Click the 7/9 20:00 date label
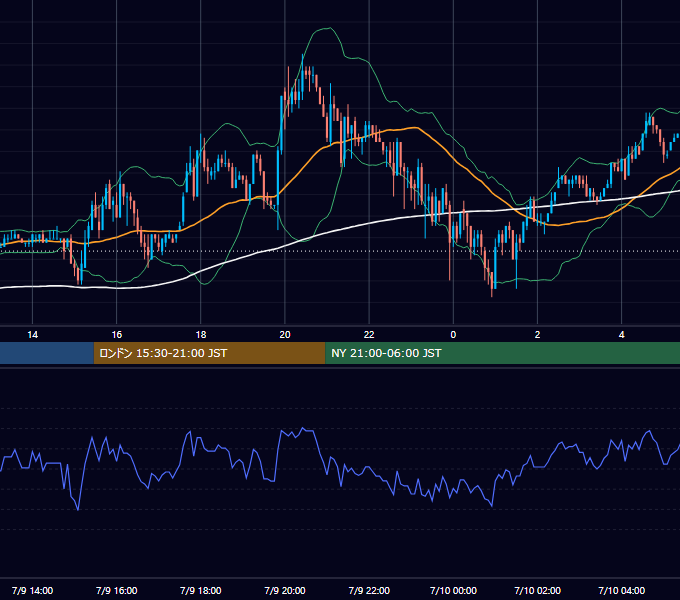 [x=285, y=590]
